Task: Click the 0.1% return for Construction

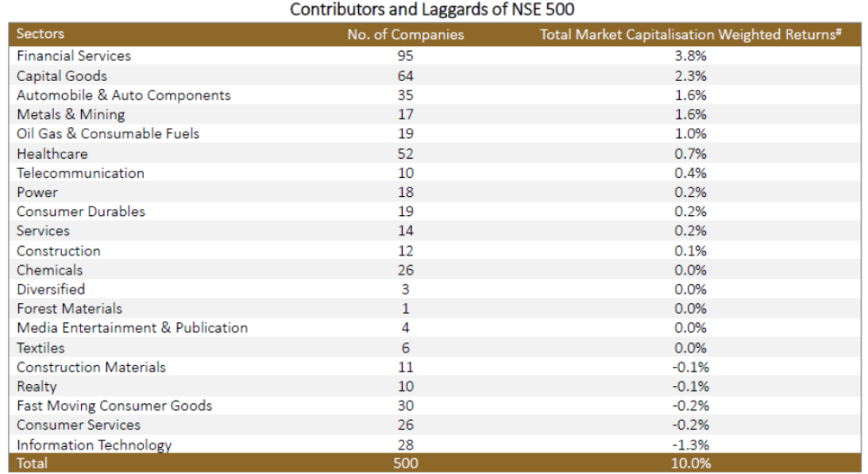Action: tap(690, 252)
